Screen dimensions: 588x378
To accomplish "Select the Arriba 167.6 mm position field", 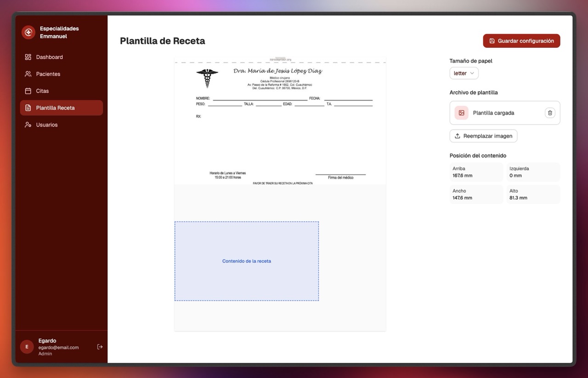I will tap(476, 172).
